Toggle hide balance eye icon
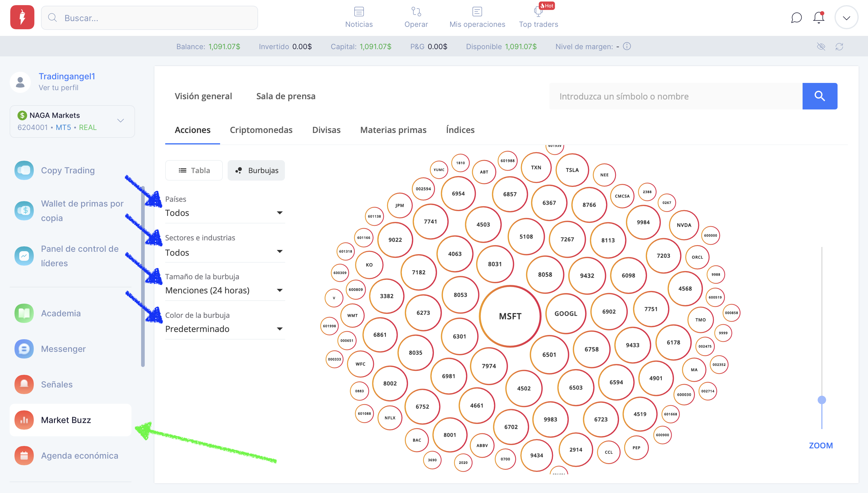The image size is (868, 493). point(821,47)
